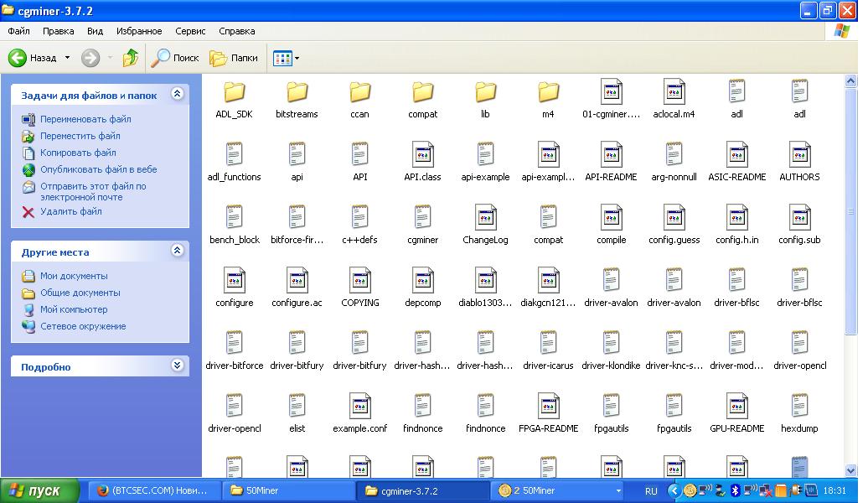The height and width of the screenshot is (503, 868).
Task: Click Копировать файл task link
Action: [x=78, y=153]
